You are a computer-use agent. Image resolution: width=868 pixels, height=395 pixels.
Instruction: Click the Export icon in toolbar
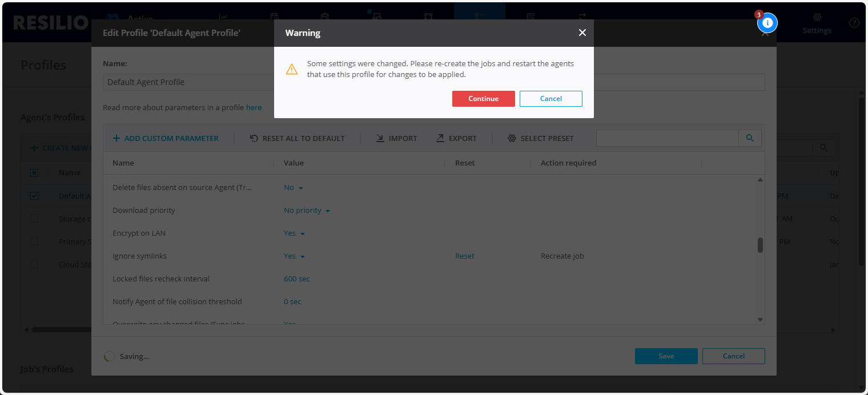coord(440,138)
